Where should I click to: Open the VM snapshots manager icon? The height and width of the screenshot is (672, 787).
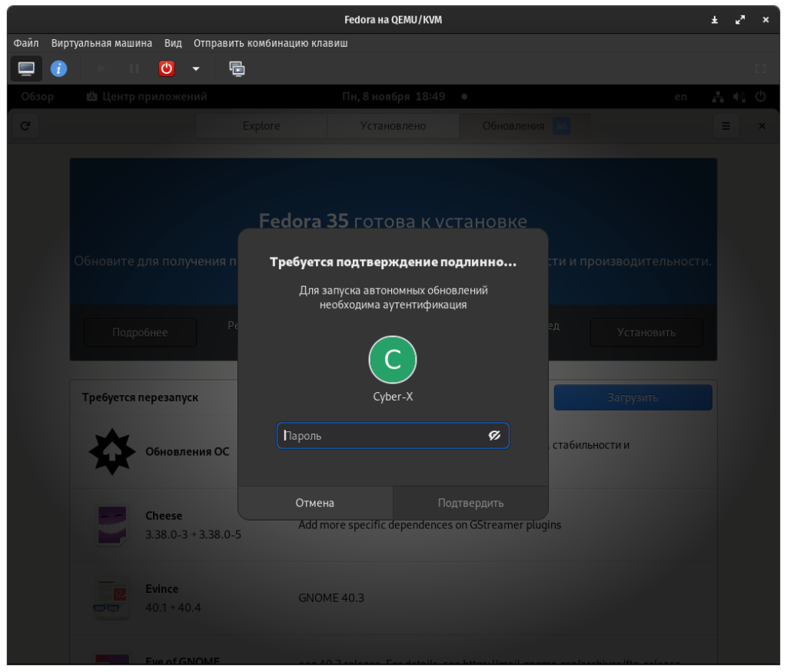(x=237, y=68)
